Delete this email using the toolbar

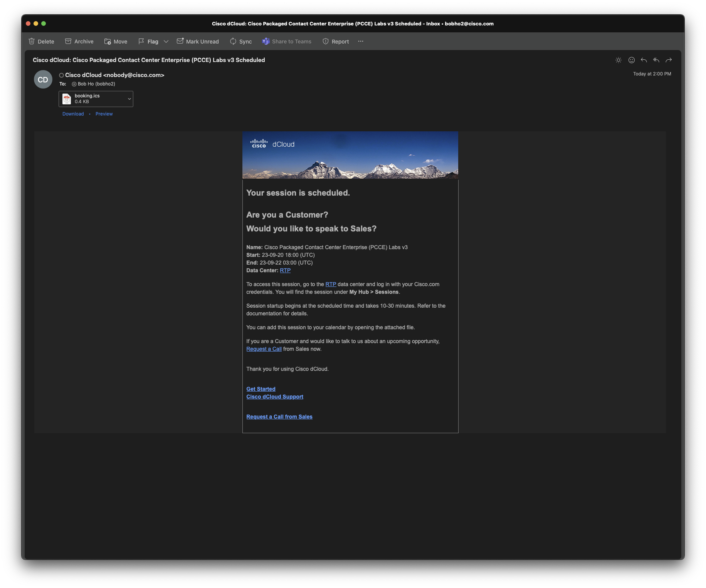coord(41,42)
